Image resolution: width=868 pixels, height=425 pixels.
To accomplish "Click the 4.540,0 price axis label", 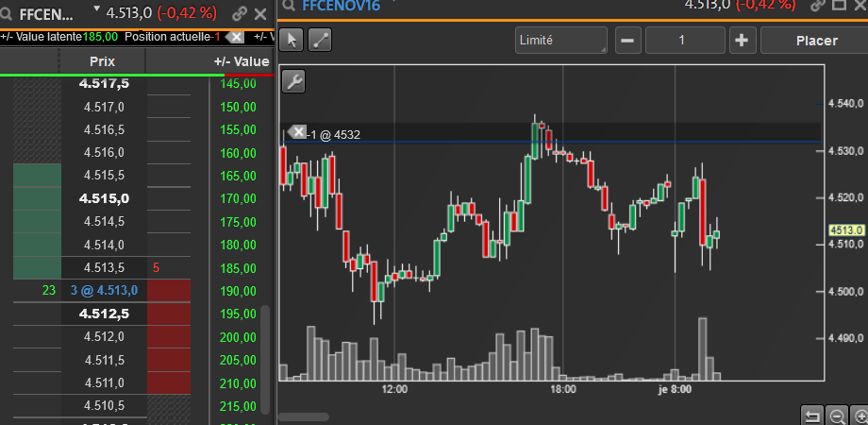I will [846, 103].
